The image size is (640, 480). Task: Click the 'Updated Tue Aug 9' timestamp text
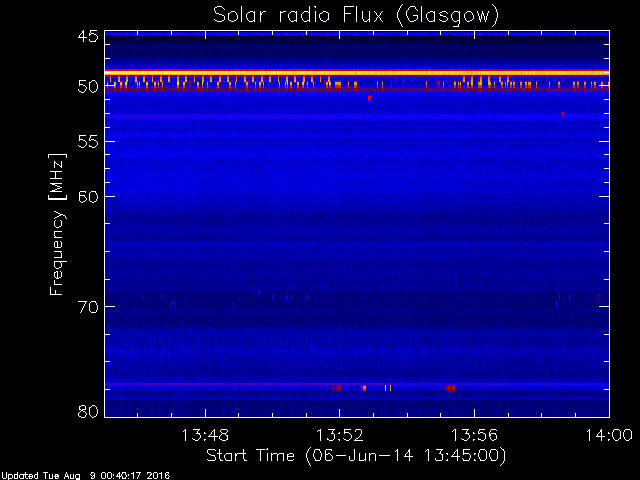(x=85, y=476)
